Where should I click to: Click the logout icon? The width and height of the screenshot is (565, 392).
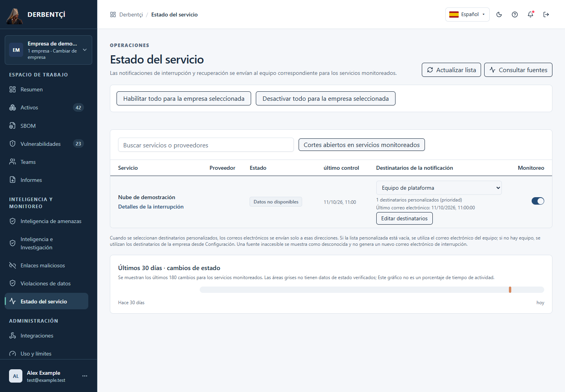[x=546, y=15]
